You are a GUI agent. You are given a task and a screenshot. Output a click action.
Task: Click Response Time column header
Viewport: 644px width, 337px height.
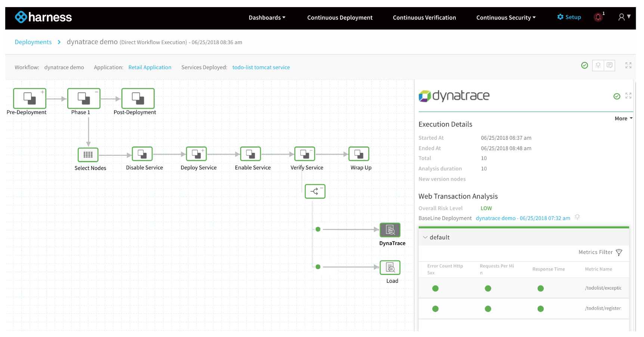click(x=548, y=269)
